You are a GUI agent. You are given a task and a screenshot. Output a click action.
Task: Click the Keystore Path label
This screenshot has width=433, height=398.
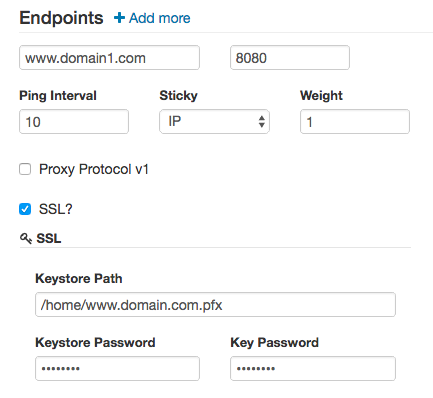(79, 279)
